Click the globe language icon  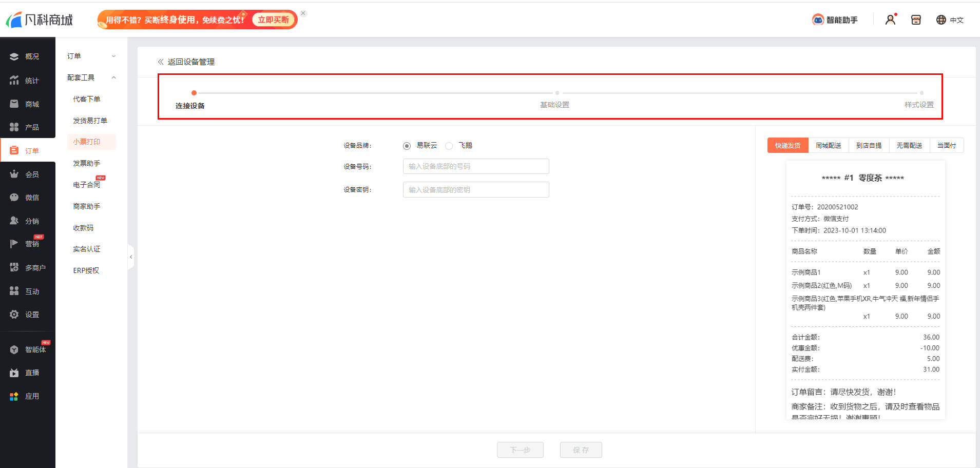[941, 19]
